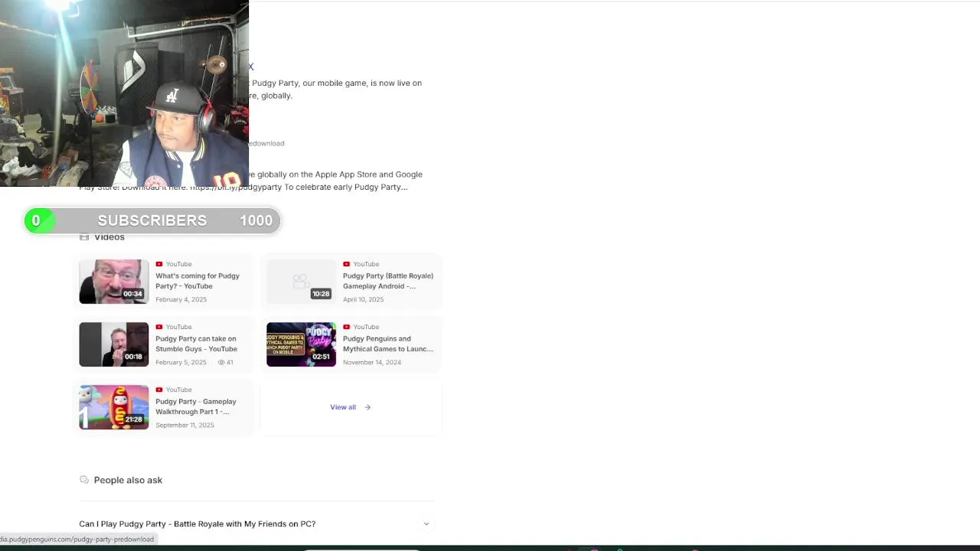Click the 00:34 duration badge

pos(133,294)
